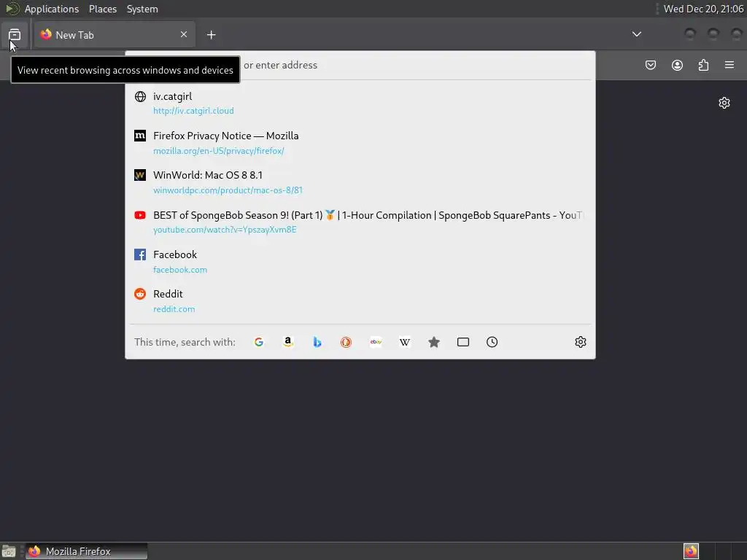Open Firefox View recent browsing button

point(15,35)
